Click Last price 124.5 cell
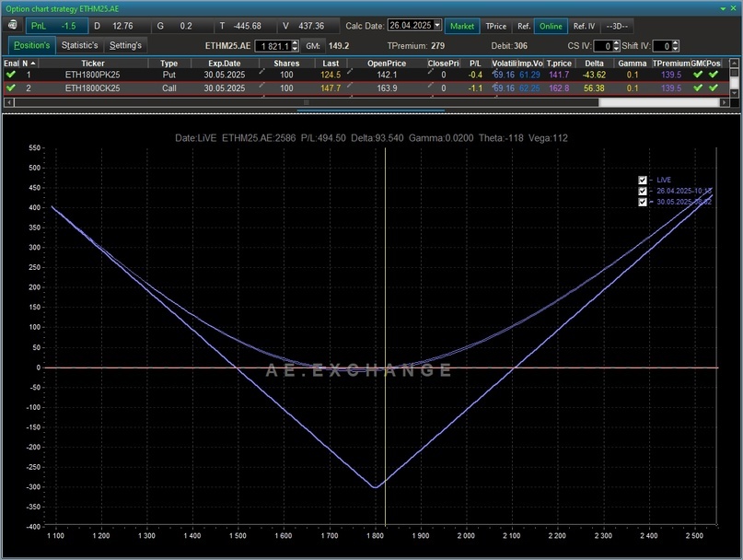The width and height of the screenshot is (743, 560). (331, 75)
